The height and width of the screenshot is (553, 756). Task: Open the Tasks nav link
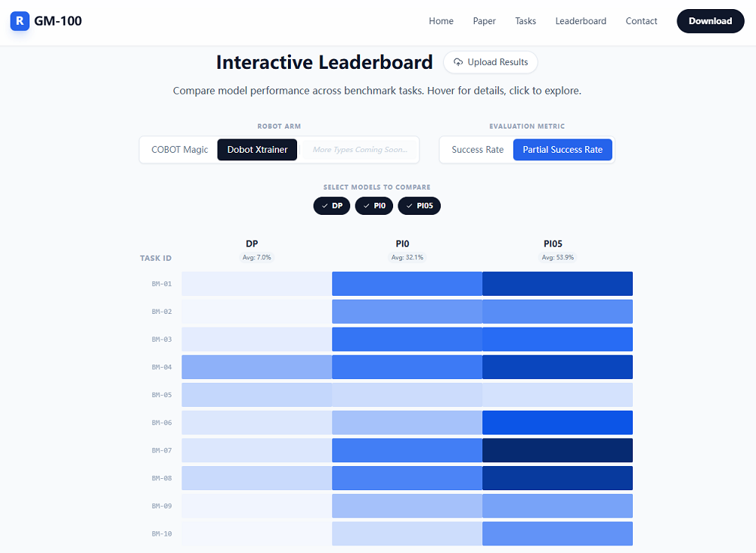point(525,21)
